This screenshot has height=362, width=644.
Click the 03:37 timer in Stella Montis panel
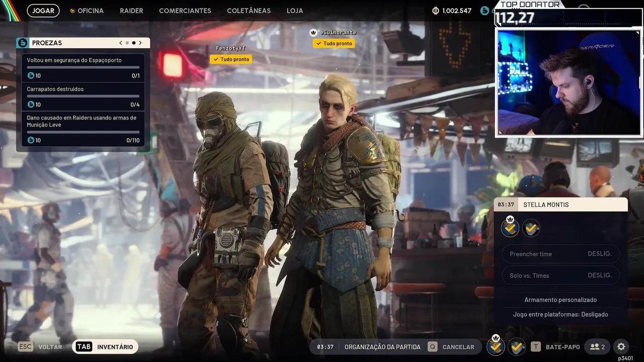pyautogui.click(x=506, y=205)
